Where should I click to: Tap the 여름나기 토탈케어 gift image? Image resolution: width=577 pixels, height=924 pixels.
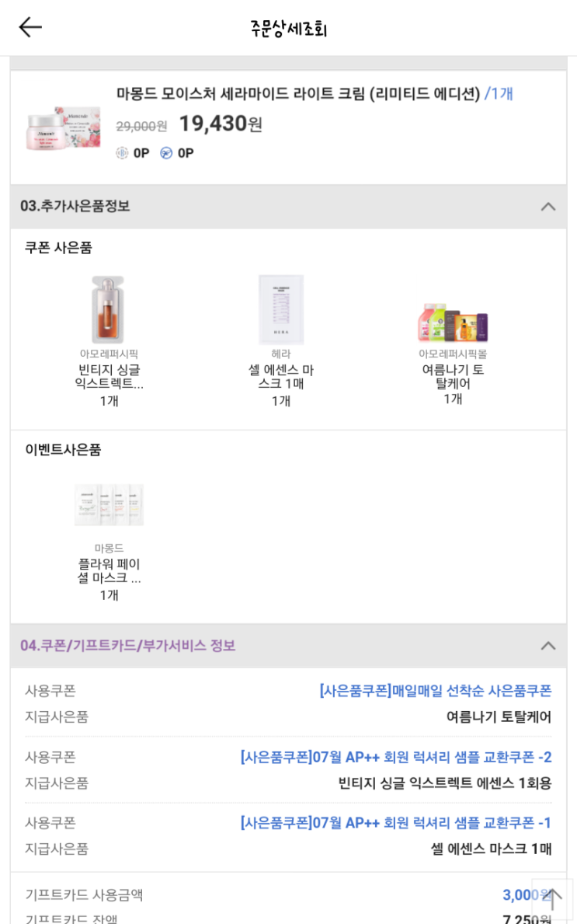(453, 323)
